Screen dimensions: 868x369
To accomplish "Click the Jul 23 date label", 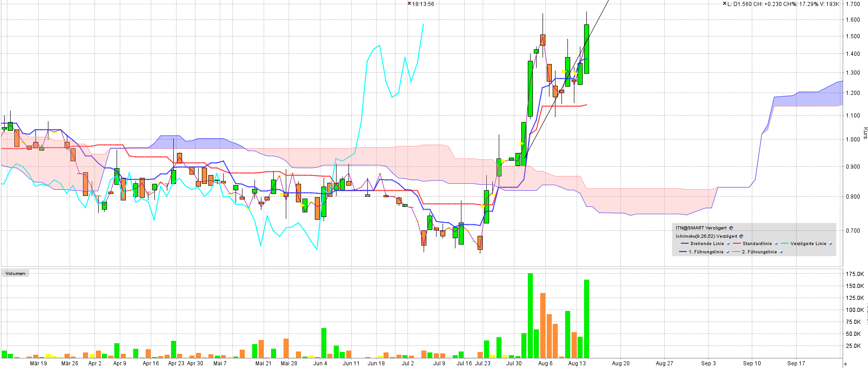I will tap(483, 363).
